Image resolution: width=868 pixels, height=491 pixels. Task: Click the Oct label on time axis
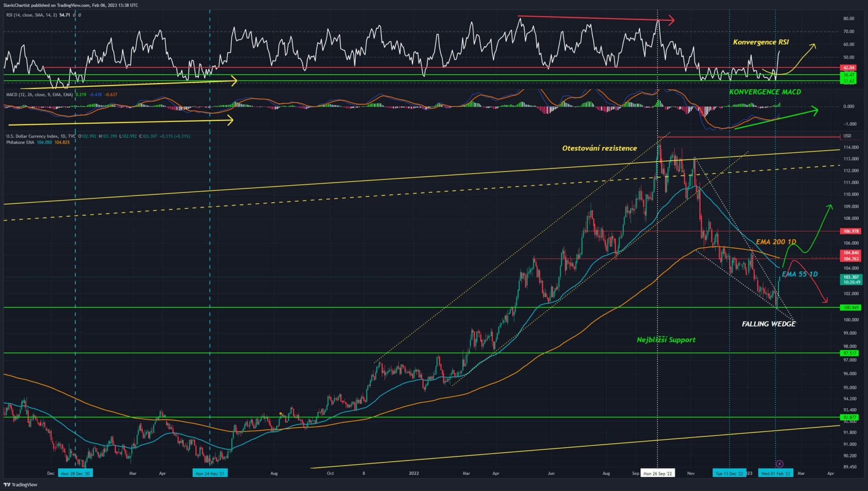tap(330, 473)
